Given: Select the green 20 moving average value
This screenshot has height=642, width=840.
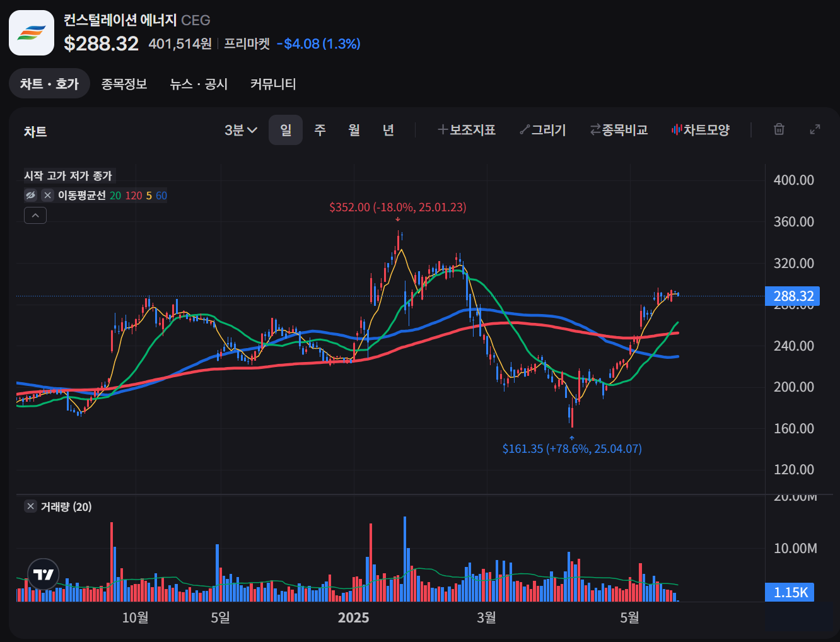Looking at the screenshot, I should (x=115, y=196).
